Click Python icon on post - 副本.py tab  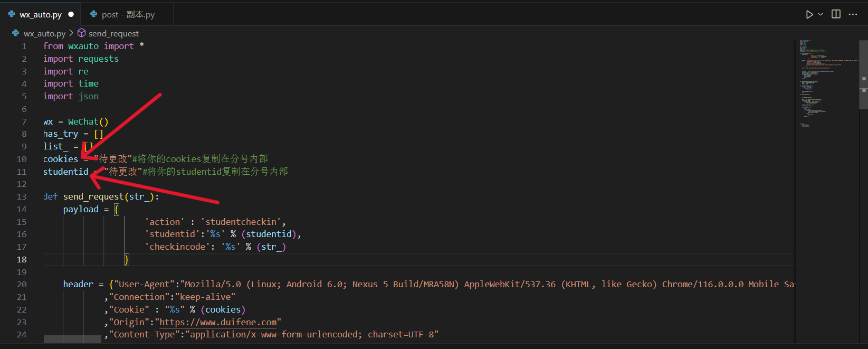[x=93, y=14]
